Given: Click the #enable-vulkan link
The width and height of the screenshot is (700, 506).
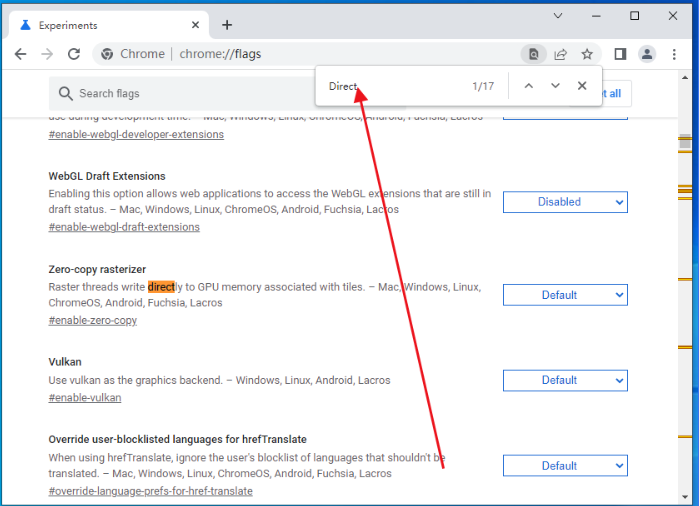Looking at the screenshot, I should (85, 397).
